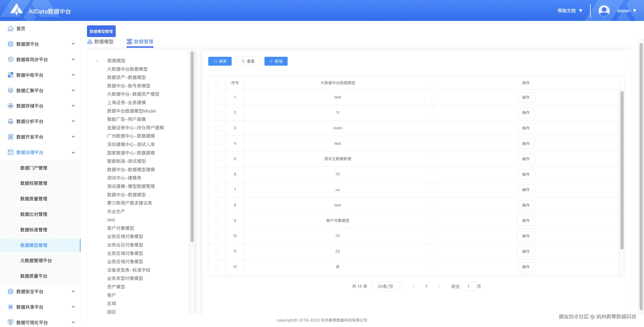Click the 数据源平台 database icon
644x327 pixels.
pos(10,44)
